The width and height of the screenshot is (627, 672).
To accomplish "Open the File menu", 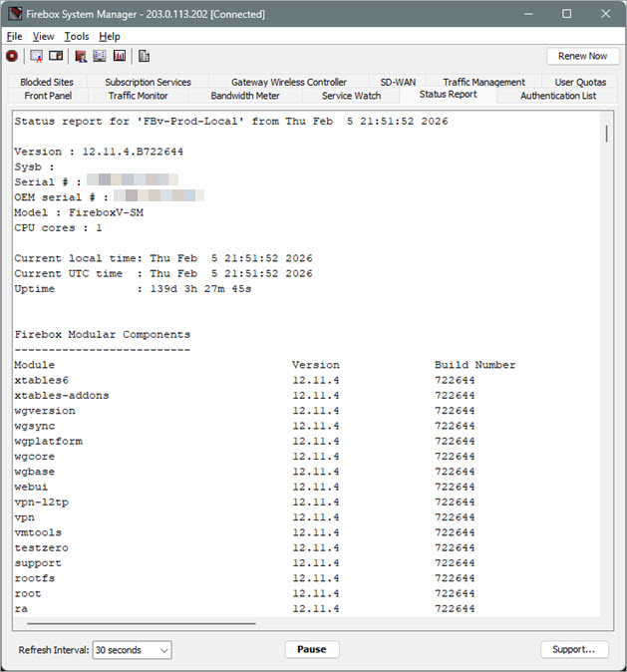I will tap(15, 37).
